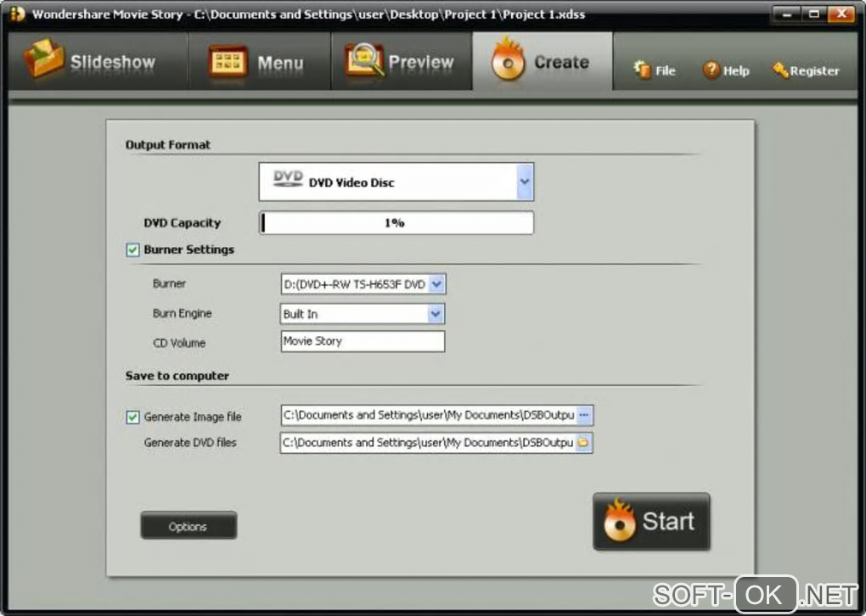The height and width of the screenshot is (616, 866).
Task: Click the Register key icon
Action: coord(780,70)
